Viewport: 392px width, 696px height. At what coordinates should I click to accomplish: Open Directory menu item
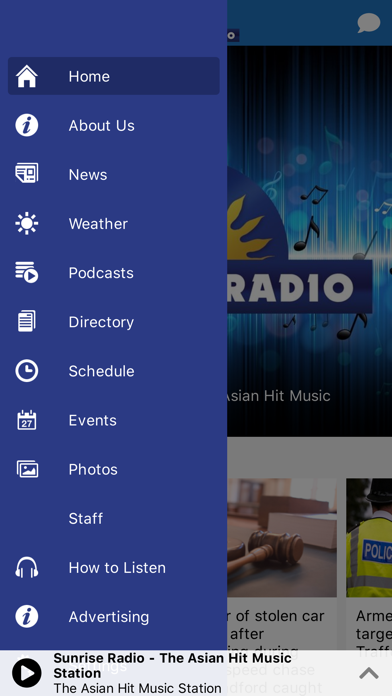point(114,322)
